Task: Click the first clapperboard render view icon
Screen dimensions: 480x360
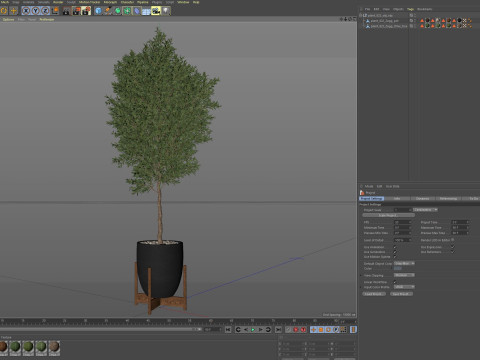Action: [66, 11]
